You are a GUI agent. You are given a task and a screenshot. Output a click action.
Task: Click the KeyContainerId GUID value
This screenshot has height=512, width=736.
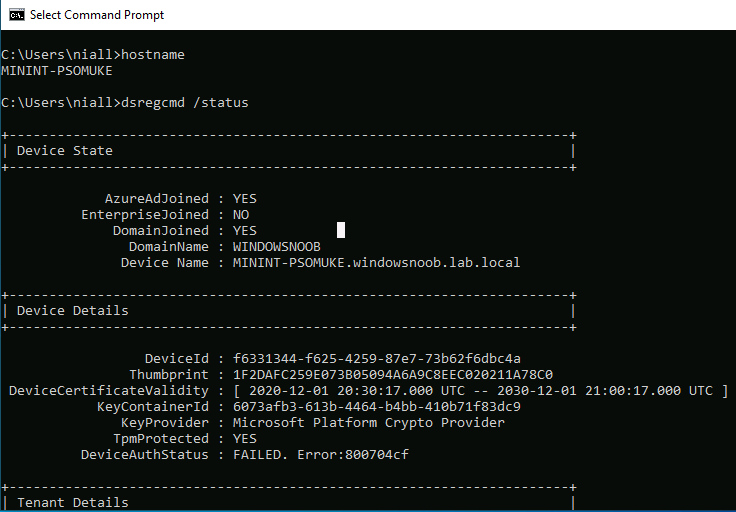pyautogui.click(x=376, y=406)
